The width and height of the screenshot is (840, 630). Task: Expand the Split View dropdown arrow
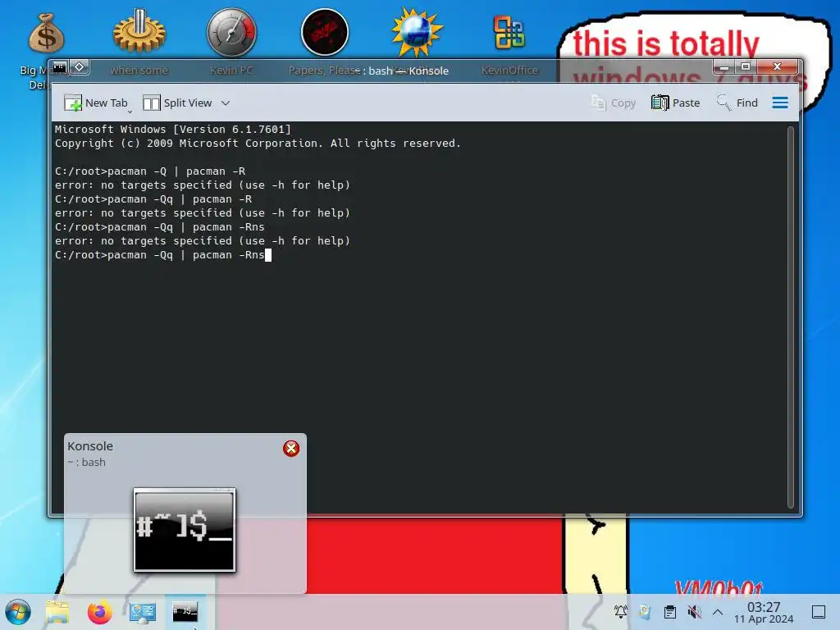[226, 103]
